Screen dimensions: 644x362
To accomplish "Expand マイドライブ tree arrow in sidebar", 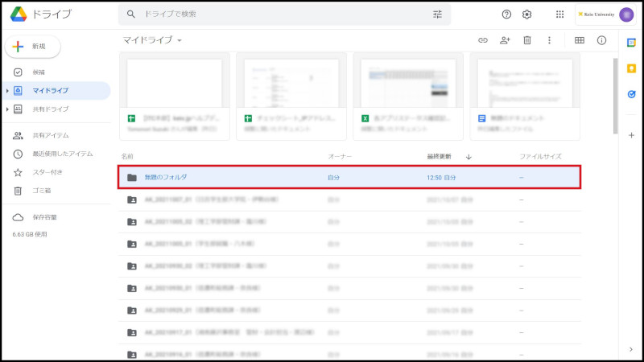I will (7, 91).
